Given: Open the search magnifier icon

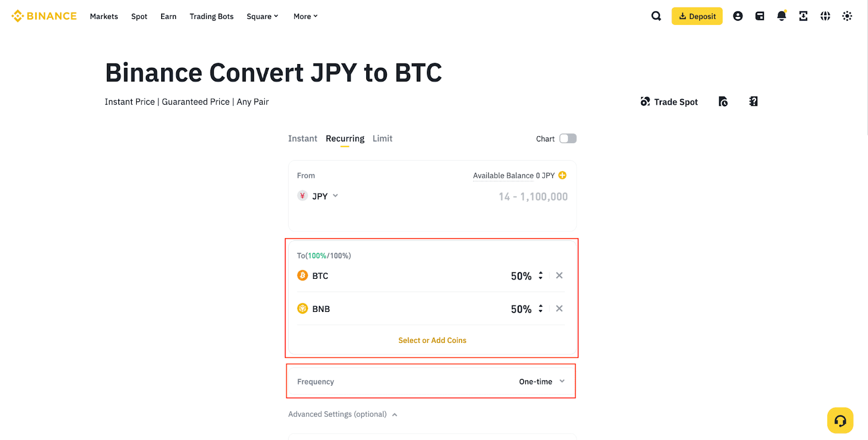Looking at the screenshot, I should [656, 16].
